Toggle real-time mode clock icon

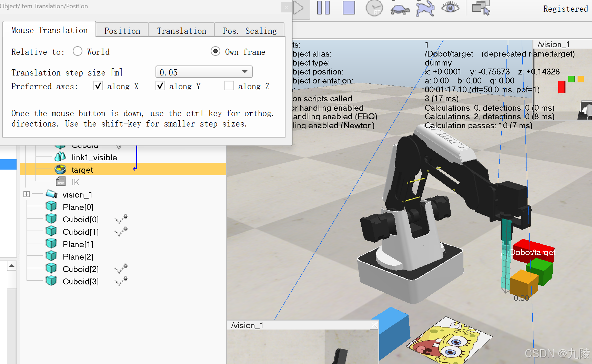pos(374,8)
